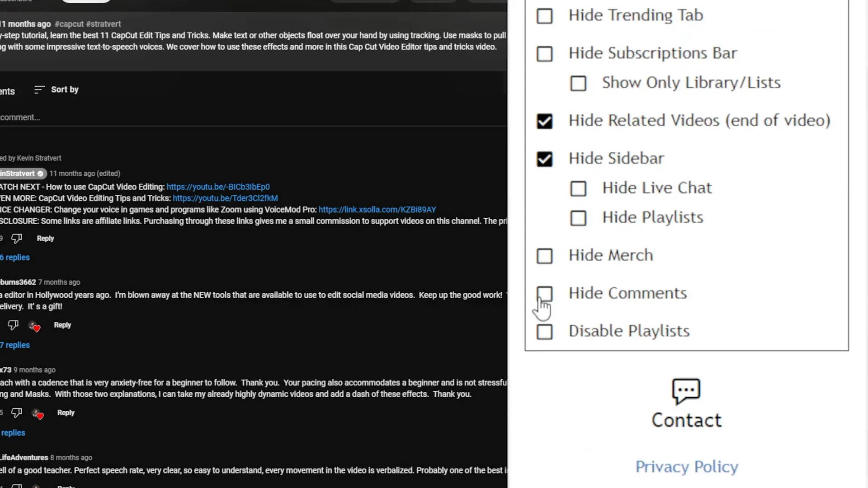The width and height of the screenshot is (868, 488).
Task: Open the Privacy Policy link
Action: 686,466
